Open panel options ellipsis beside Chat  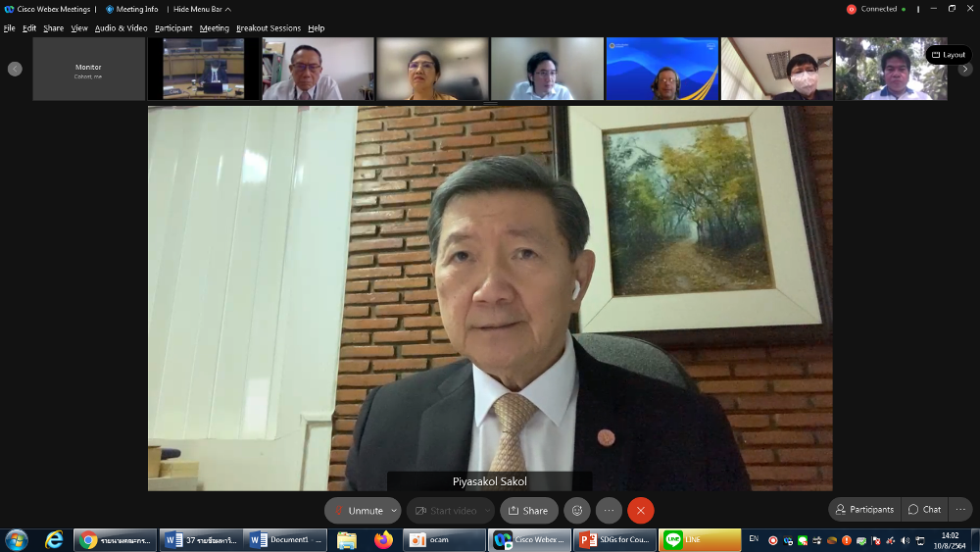coord(960,510)
